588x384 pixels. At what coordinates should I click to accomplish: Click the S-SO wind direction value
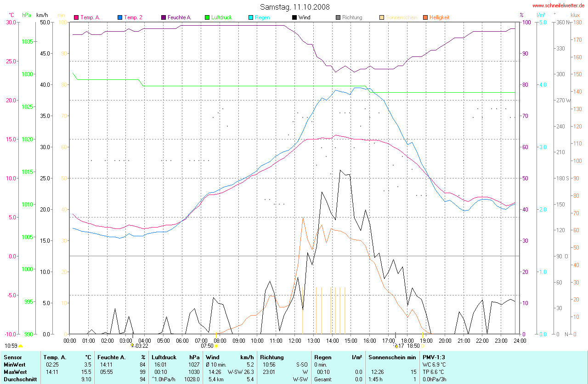(301, 364)
